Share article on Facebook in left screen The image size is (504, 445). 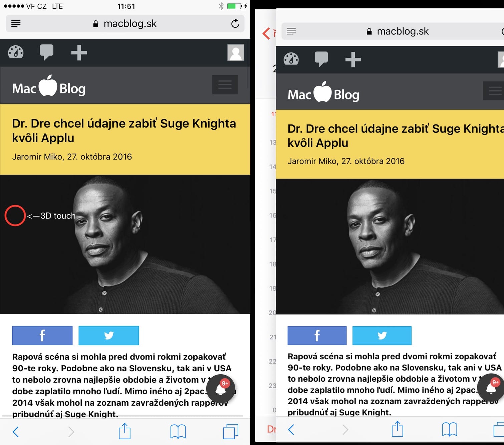(x=42, y=335)
